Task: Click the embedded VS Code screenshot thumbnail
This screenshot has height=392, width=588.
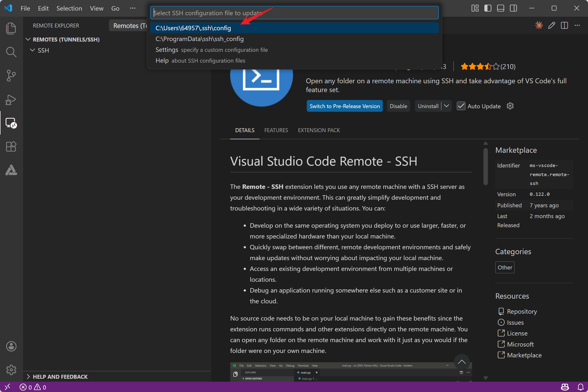Action: 351,372
